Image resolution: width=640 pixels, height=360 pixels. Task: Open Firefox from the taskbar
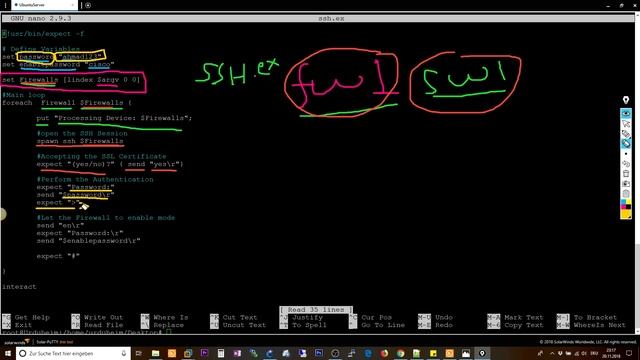point(384,353)
